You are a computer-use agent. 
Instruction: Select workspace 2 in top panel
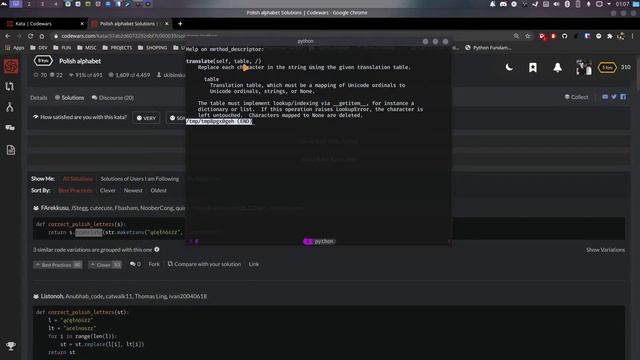pos(29,4)
